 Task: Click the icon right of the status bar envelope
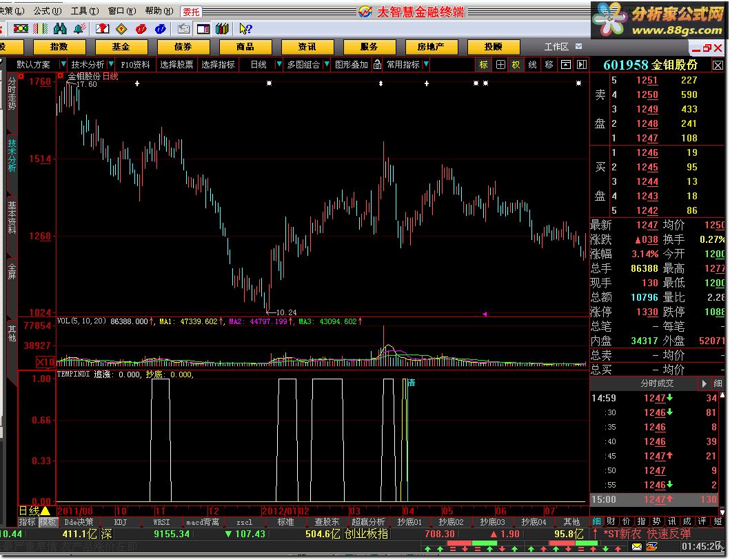652,546
